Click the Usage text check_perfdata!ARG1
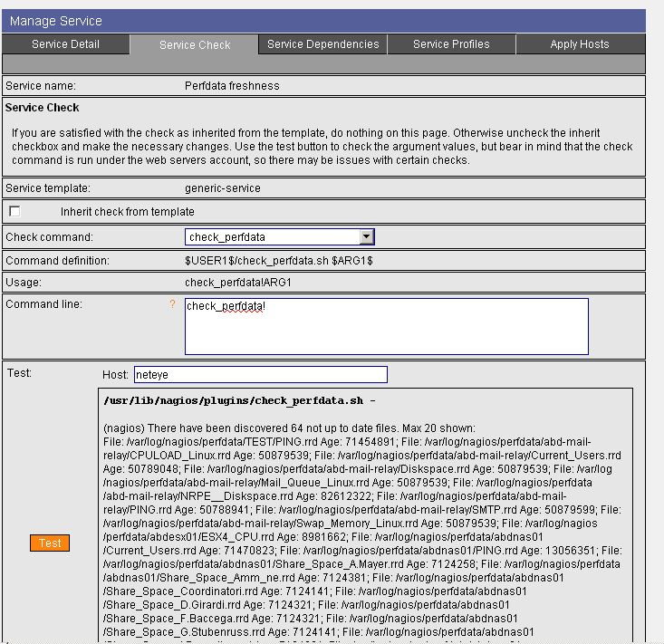This screenshot has height=644, width=664. point(238,283)
